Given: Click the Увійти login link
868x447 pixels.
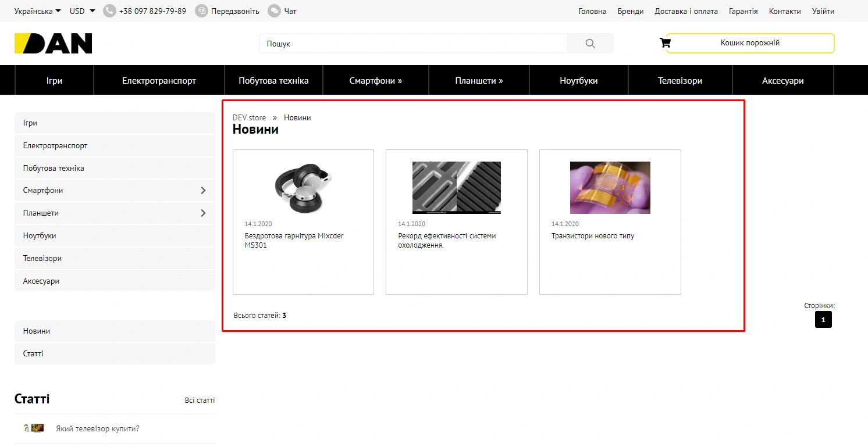Looking at the screenshot, I should (x=823, y=11).
